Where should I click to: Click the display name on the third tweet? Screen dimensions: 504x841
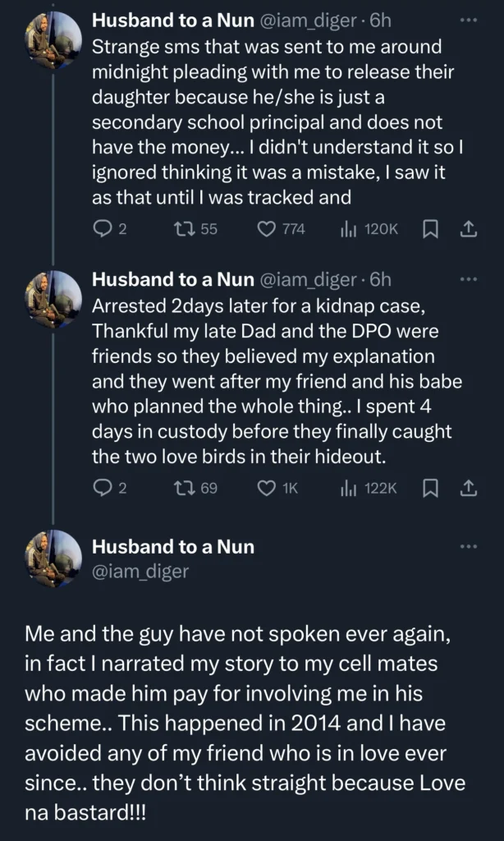click(x=174, y=546)
